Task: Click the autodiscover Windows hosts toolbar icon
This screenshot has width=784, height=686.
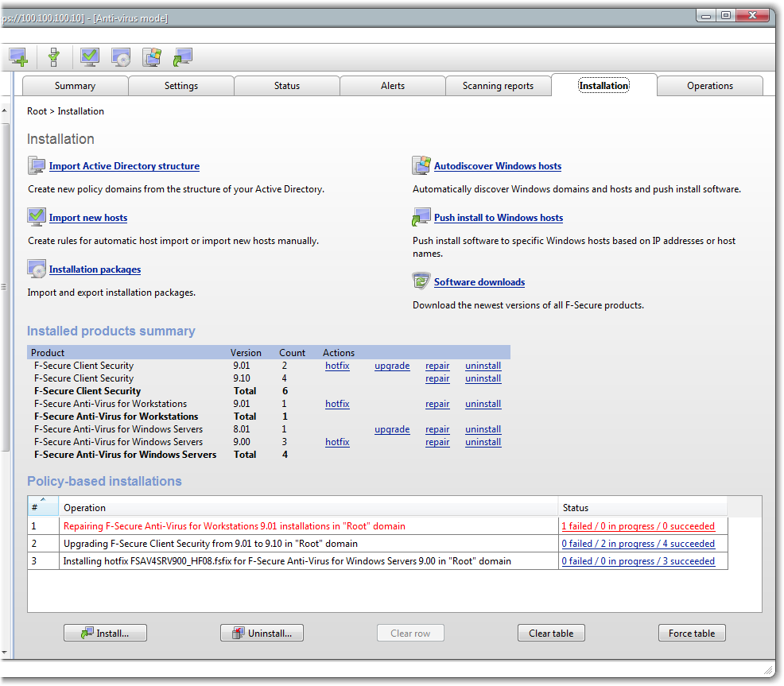Action: click(152, 57)
